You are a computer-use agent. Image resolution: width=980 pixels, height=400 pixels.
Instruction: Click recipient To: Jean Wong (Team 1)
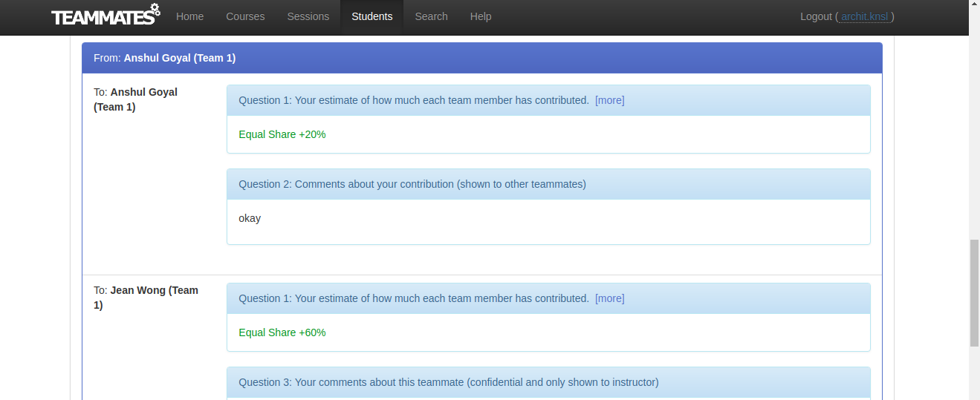point(146,298)
